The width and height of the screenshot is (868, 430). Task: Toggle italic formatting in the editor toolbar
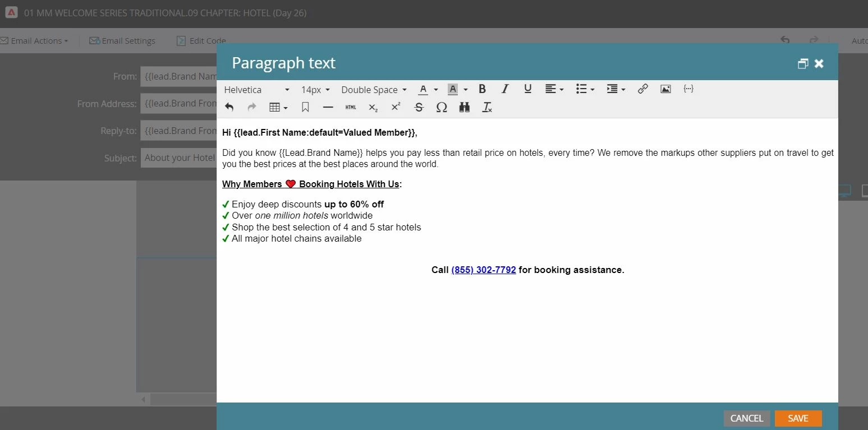pos(505,89)
